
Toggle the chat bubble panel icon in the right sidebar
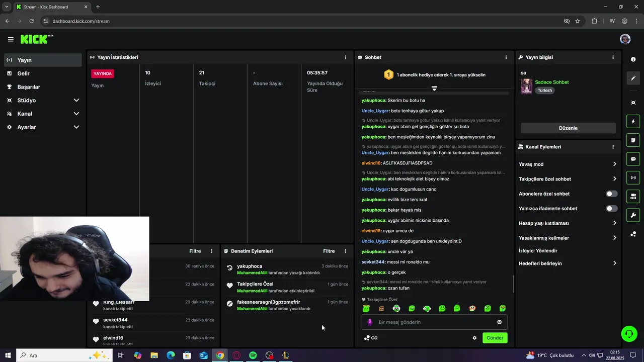[633, 159]
